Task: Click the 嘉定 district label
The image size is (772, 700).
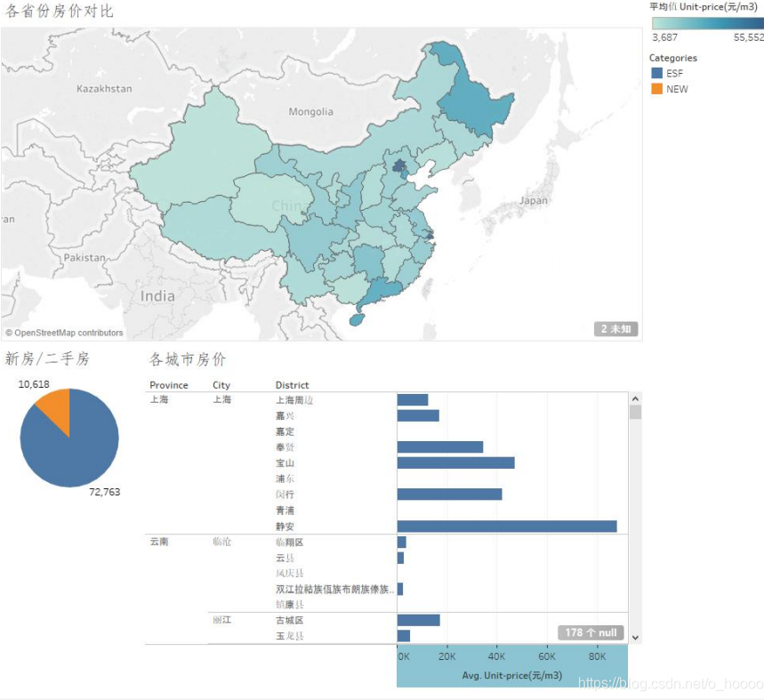Action: [x=285, y=431]
